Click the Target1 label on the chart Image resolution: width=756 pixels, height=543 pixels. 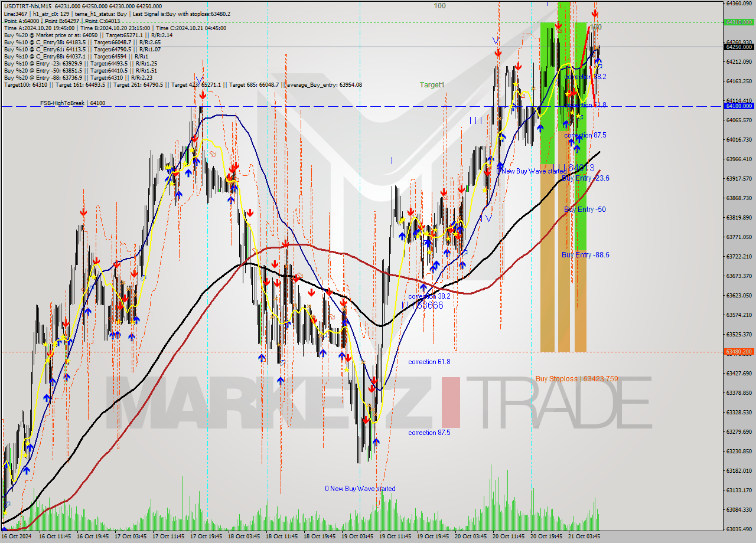(432, 85)
